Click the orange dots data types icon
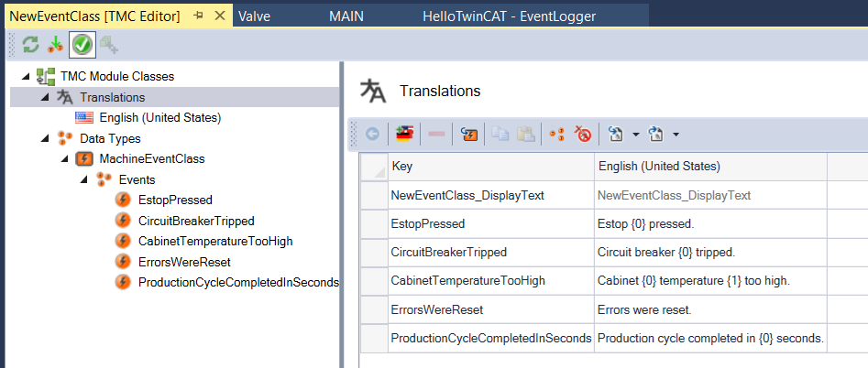Screen dimensions: 868x368 [x=556, y=134]
